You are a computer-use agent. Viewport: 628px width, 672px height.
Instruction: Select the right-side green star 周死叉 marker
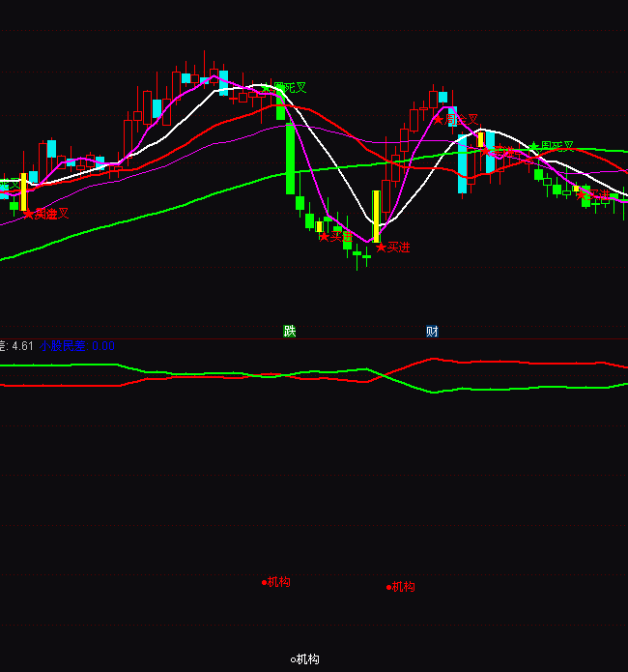point(552,147)
